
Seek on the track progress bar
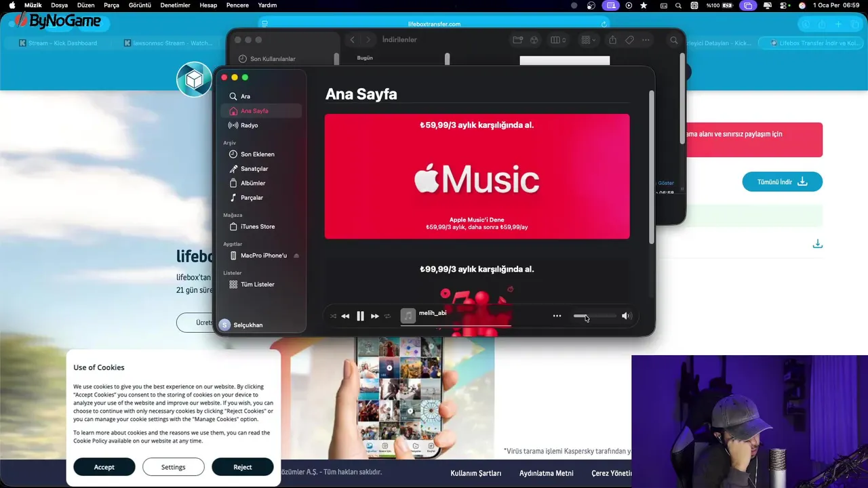click(x=456, y=325)
